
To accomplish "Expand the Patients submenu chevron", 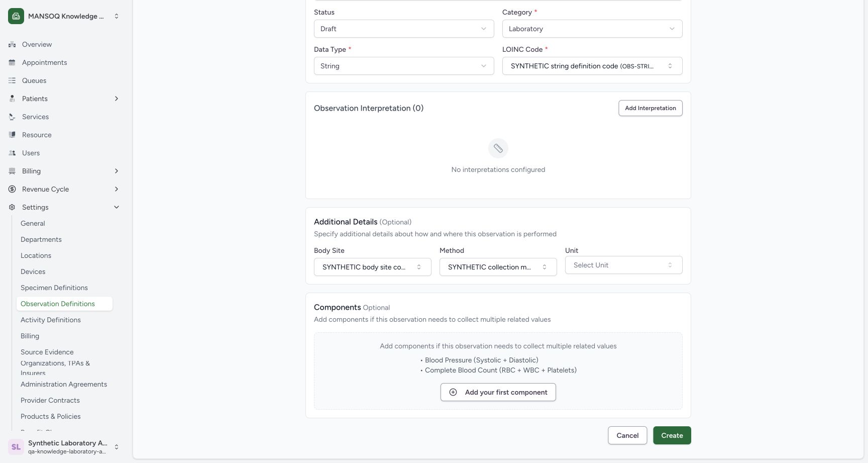I will 117,99.
